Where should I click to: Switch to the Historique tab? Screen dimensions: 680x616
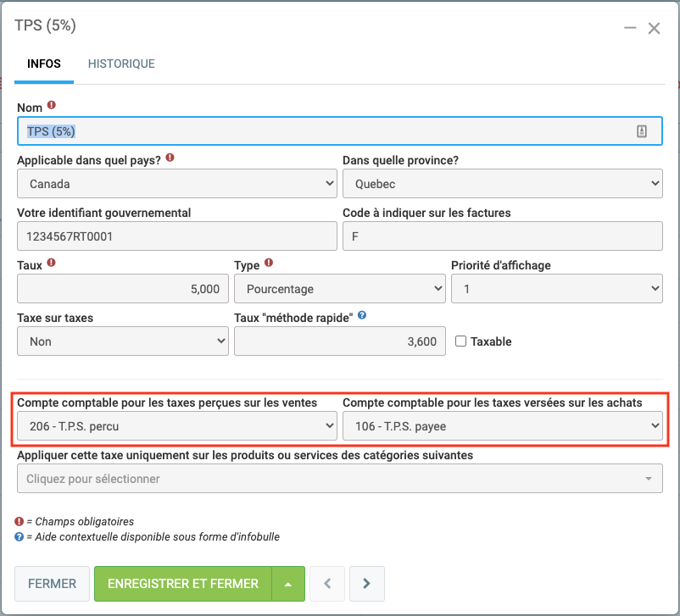point(121,64)
